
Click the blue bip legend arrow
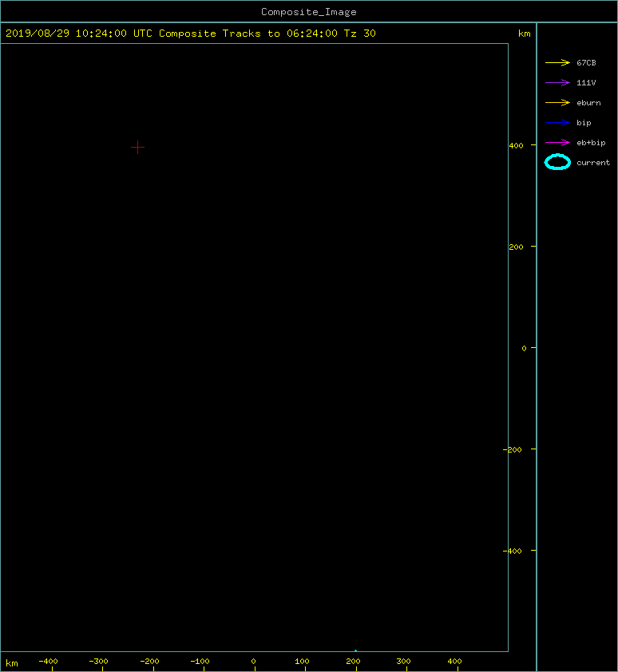tap(557, 123)
